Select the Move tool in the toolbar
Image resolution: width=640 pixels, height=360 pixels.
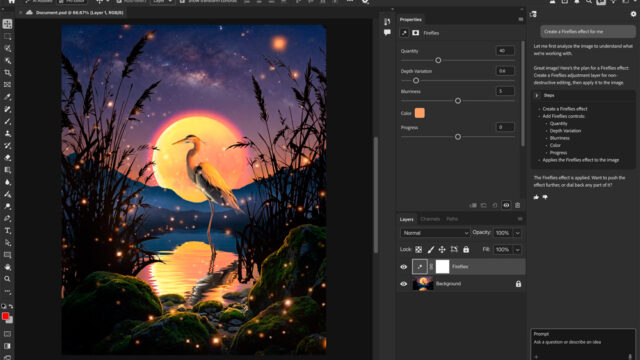click(x=7, y=24)
